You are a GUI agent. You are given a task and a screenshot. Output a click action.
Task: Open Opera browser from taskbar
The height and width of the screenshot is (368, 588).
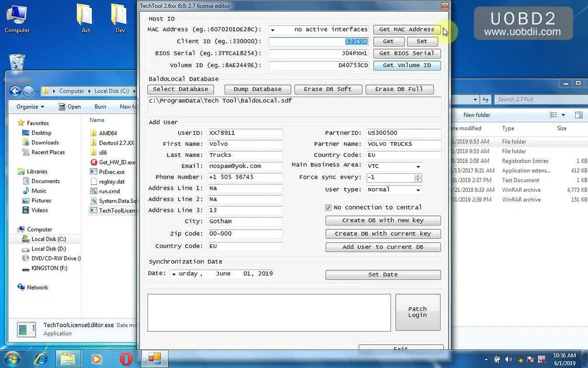(x=126, y=358)
